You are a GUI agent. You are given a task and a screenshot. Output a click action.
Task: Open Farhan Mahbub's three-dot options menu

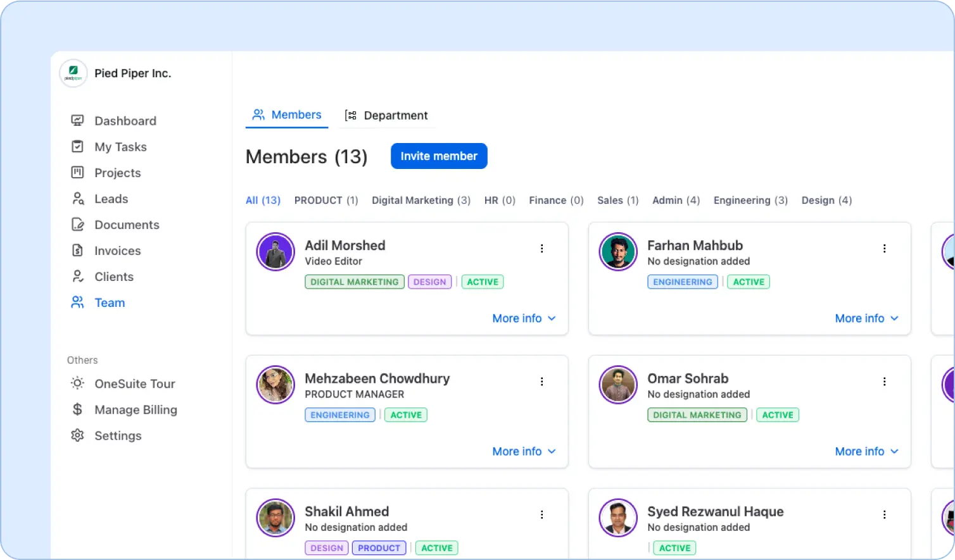click(x=884, y=249)
